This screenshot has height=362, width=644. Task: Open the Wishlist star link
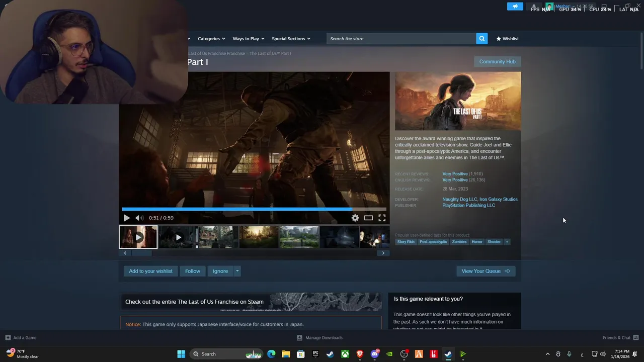tap(507, 39)
